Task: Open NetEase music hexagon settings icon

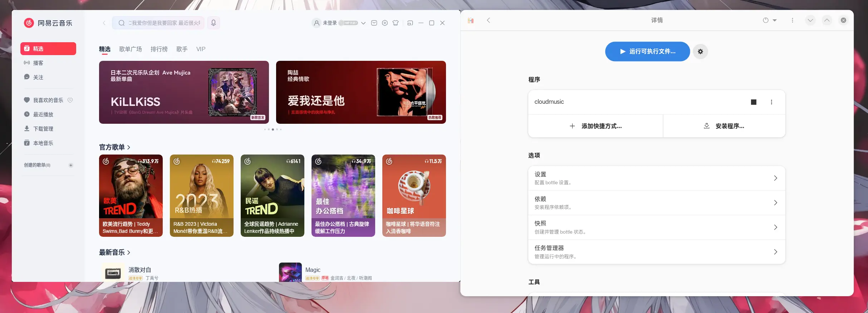Action: (385, 23)
